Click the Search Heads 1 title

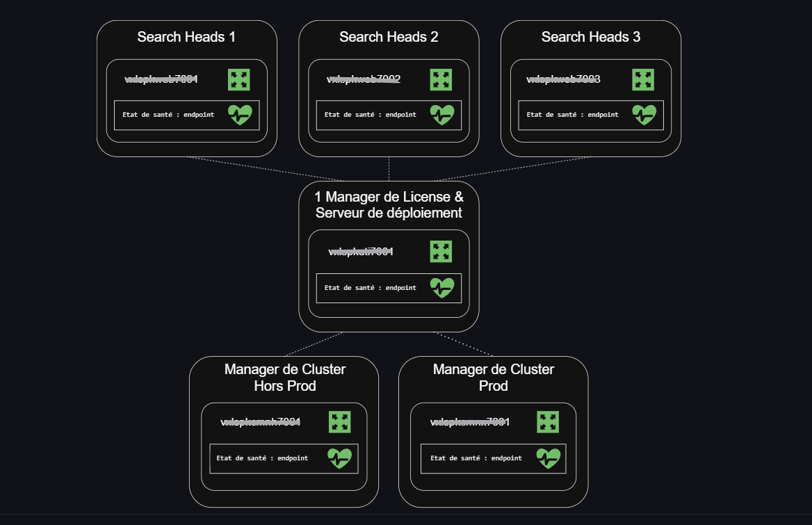pyautogui.click(x=186, y=37)
